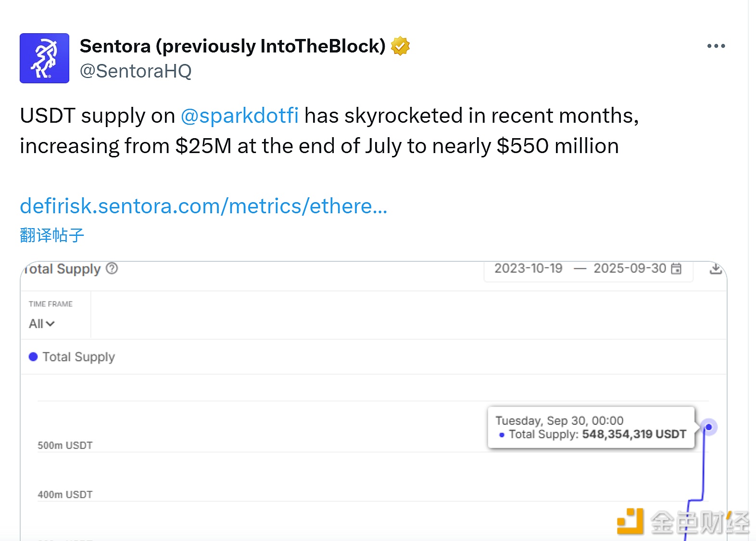Screen dimensions: 756x541
Task: Click the Sep 30 data point marker
Action: 708,427
